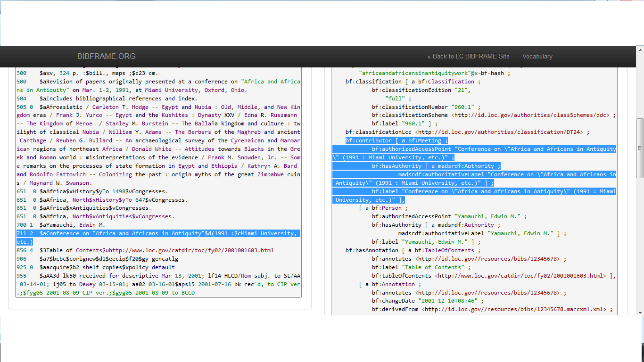Click the 955 "$aAA3d lk50 received" line
The width and height of the screenshot is (644, 362).
point(158,284)
